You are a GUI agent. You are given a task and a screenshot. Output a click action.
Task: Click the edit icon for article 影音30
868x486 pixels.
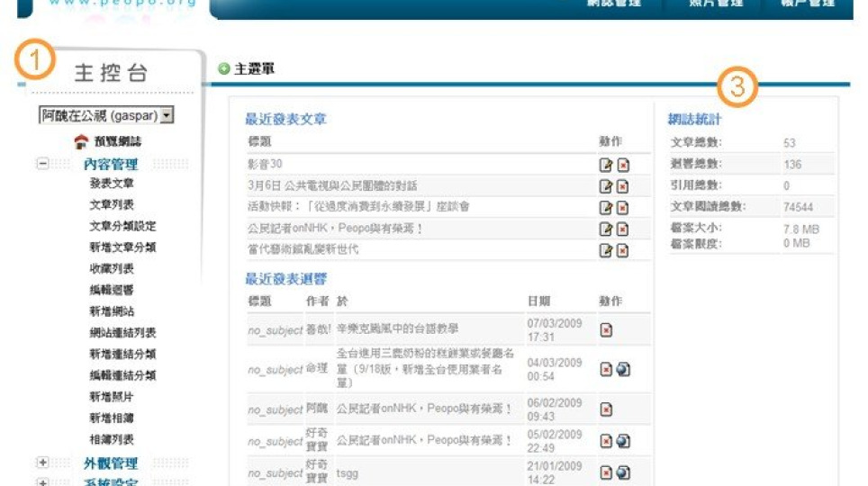point(606,165)
